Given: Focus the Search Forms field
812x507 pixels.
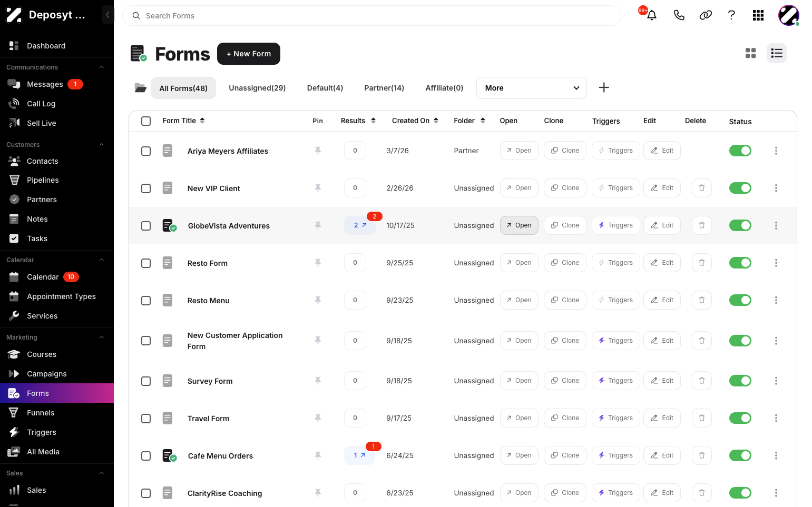Looking at the screenshot, I should pos(371,16).
